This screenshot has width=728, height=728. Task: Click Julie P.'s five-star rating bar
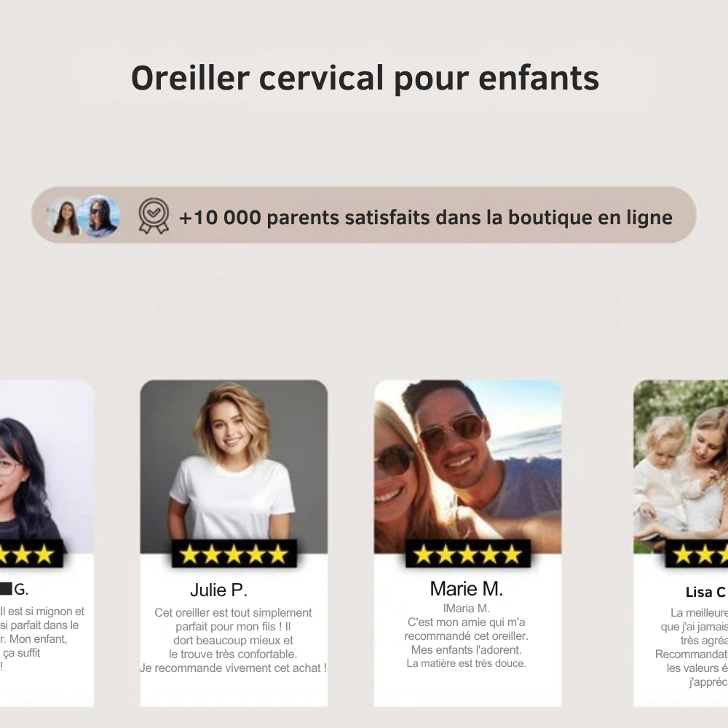[234, 553]
